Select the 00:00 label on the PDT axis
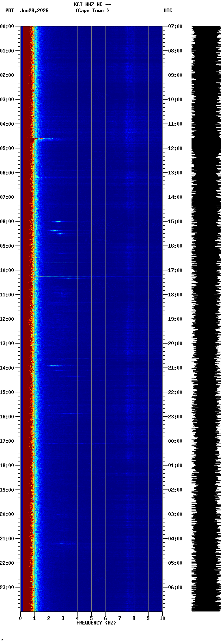This screenshot has width=224, height=644. click(7, 26)
